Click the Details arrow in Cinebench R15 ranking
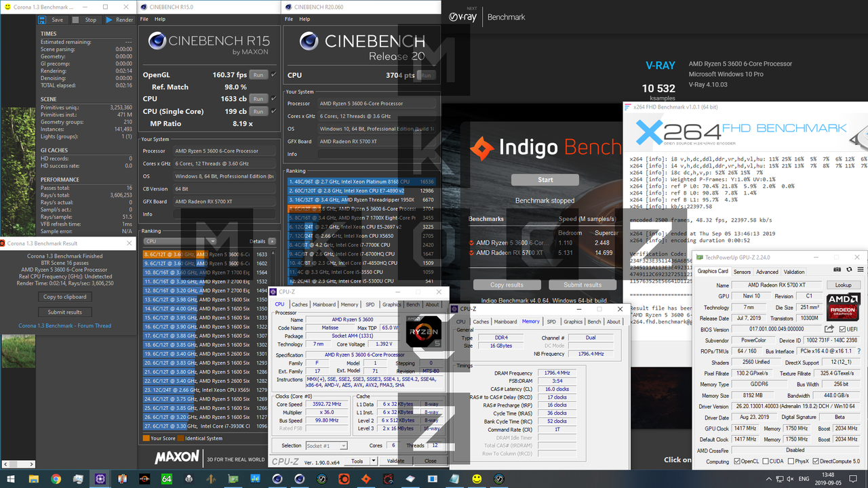This screenshot has height=488, width=868. [272, 241]
